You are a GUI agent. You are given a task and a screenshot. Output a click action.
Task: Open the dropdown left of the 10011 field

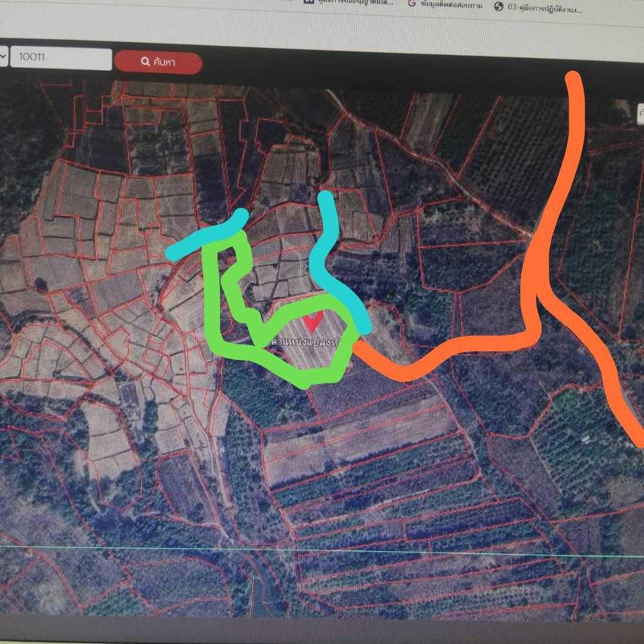3,56
